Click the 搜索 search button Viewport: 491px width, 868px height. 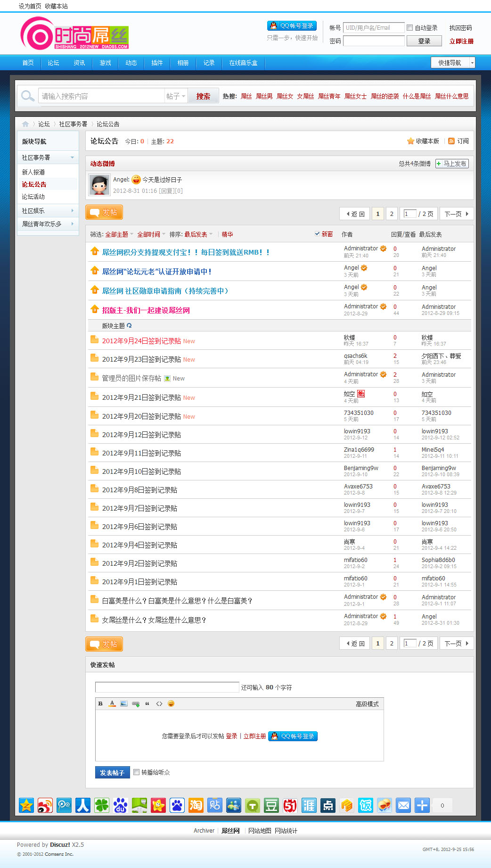pos(203,96)
